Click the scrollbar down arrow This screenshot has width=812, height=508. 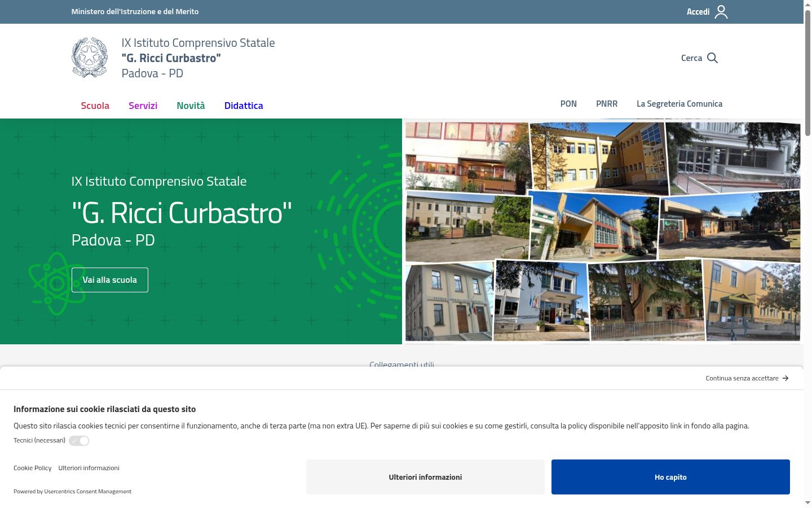pyautogui.click(x=807, y=503)
